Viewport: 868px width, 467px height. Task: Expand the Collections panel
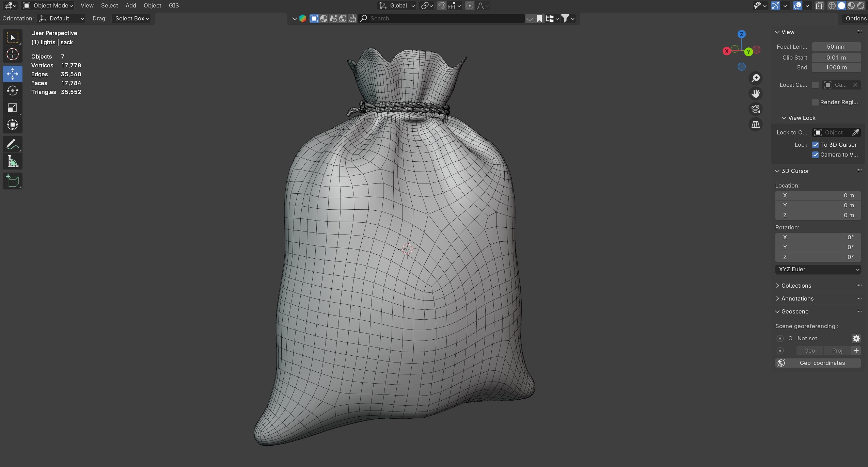[796, 286]
